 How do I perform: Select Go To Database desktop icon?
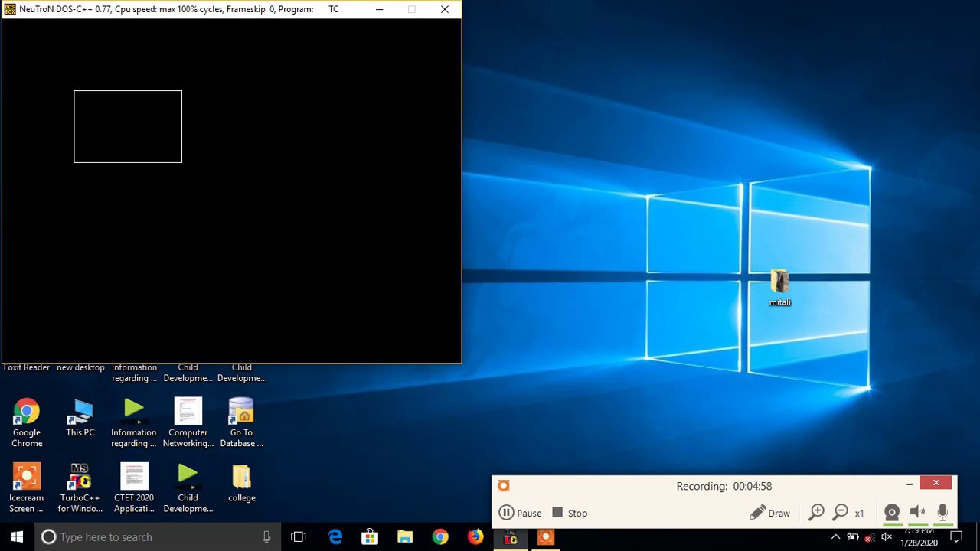(x=241, y=423)
